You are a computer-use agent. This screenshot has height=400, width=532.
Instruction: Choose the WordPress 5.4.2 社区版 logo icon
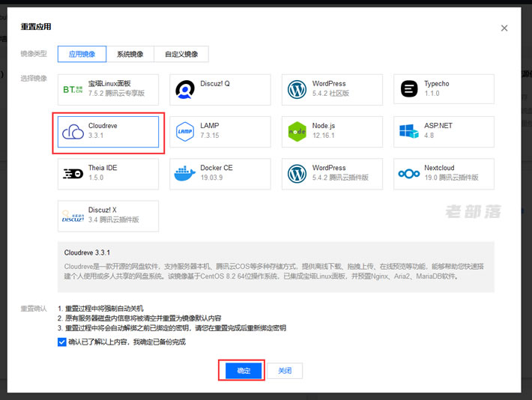[297, 89]
